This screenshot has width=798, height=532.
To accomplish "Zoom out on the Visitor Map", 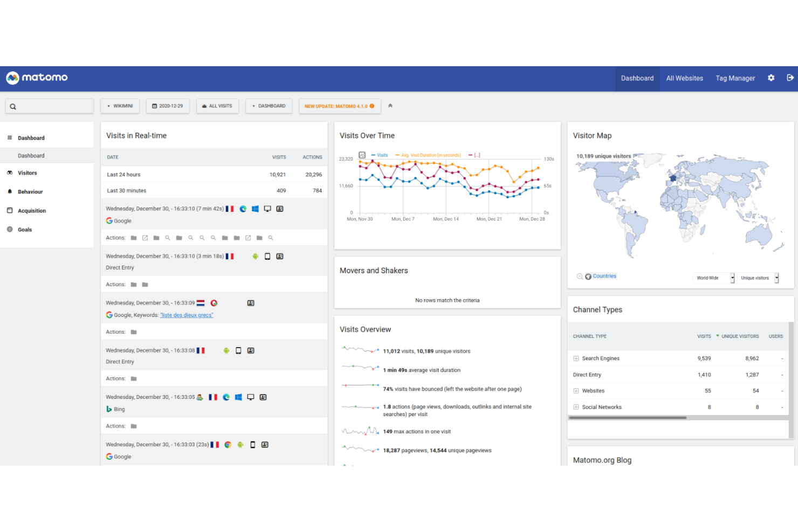I will tap(579, 275).
